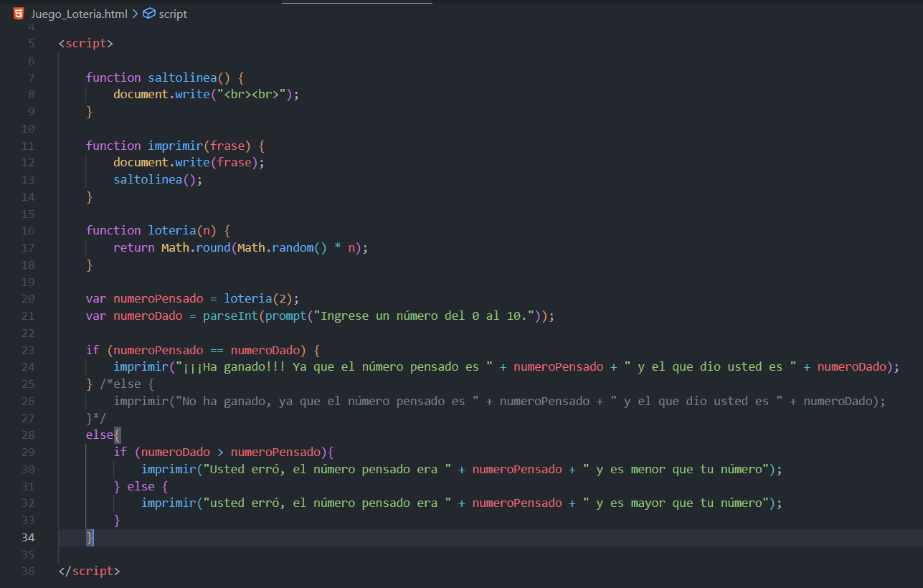Screen dimensions: 923x588
Task: Click function name imprimir on line 11
Action: click(176, 146)
